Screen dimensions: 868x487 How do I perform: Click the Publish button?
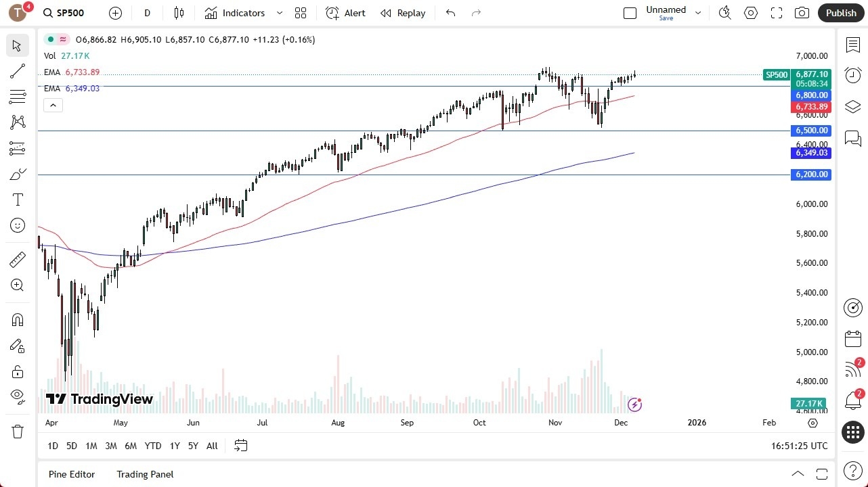point(841,12)
